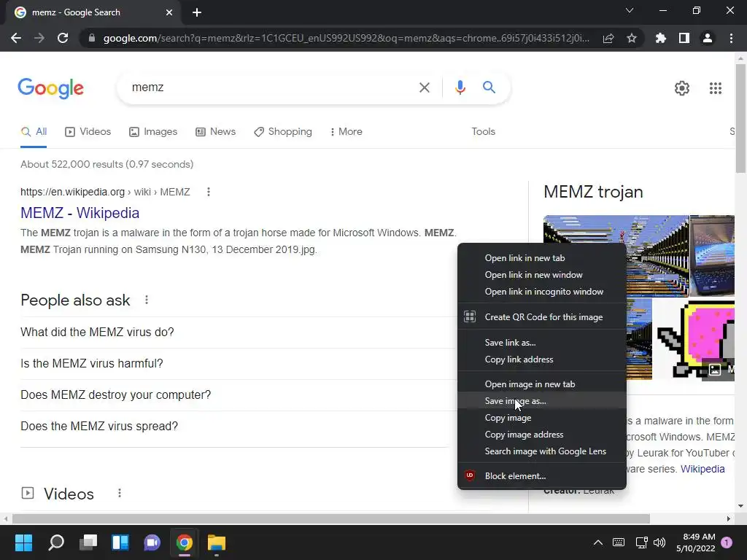Open File Explorer from the taskbar

216,542
